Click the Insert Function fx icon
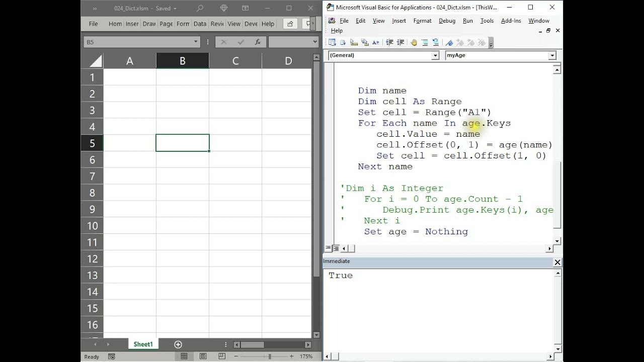 click(258, 42)
